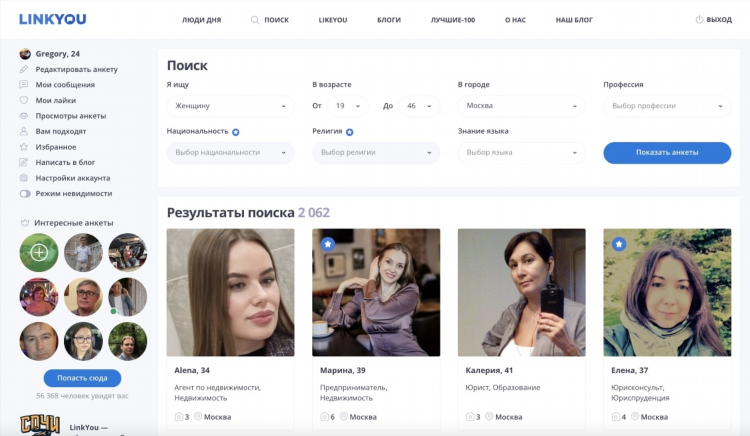Image resolution: width=750 pixels, height=436 pixels.
Task: Click the gear icon for Настройки аккаунта
Action: 23,178
